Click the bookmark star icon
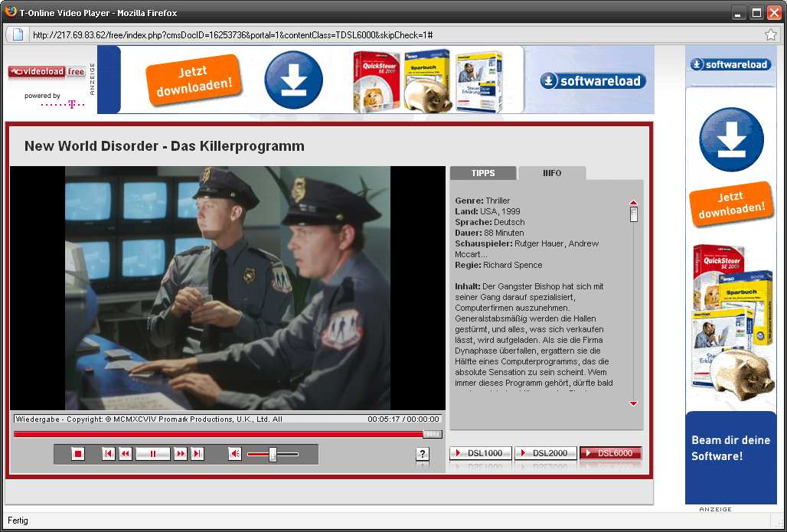Viewport: 787px width, 532px height. coord(770,34)
